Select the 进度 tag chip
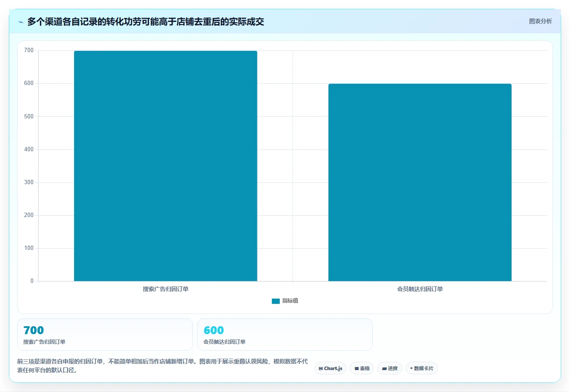 click(x=390, y=368)
